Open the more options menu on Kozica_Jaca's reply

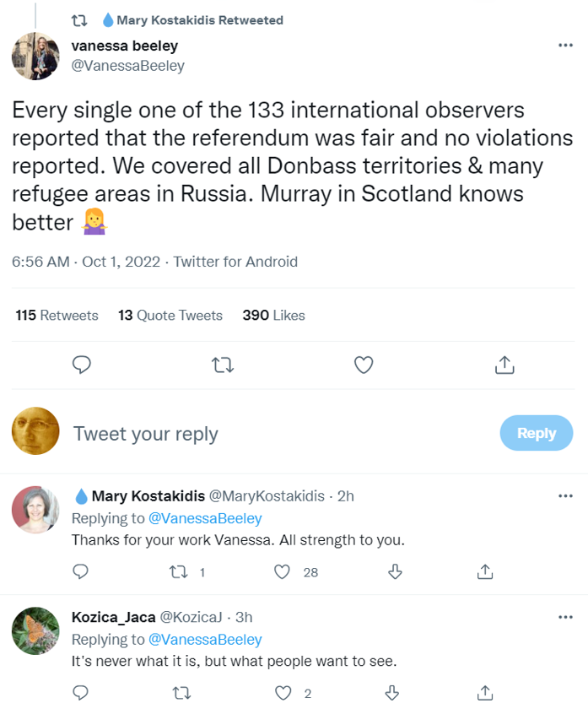pos(565,617)
